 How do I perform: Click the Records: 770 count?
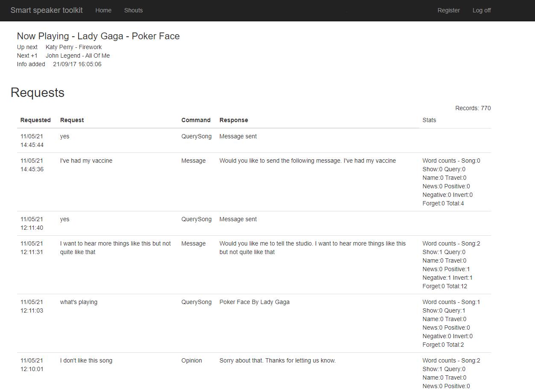(473, 108)
